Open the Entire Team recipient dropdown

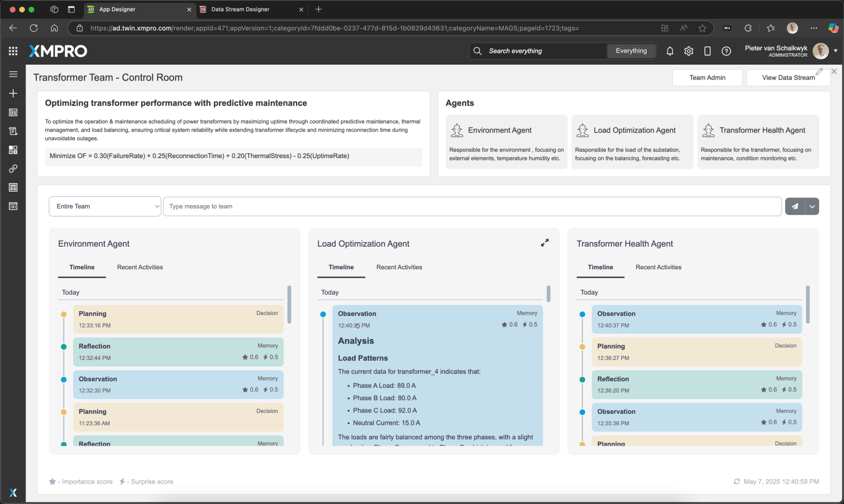point(105,206)
